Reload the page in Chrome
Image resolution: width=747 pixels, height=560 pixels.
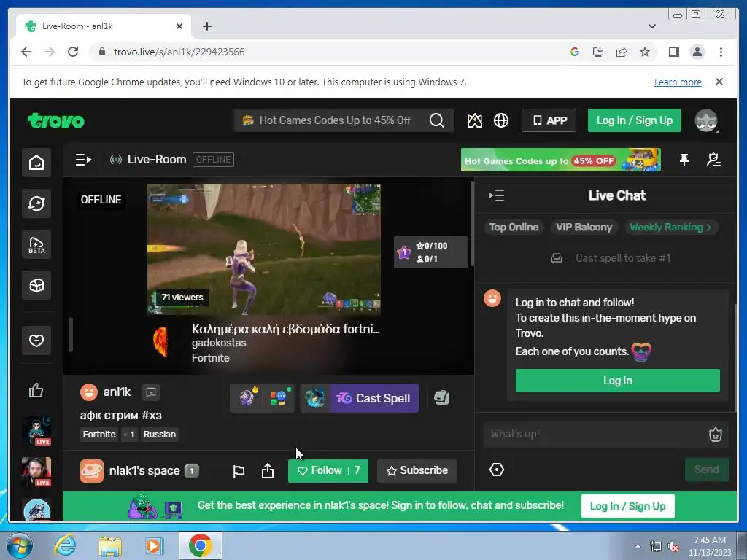(x=72, y=52)
